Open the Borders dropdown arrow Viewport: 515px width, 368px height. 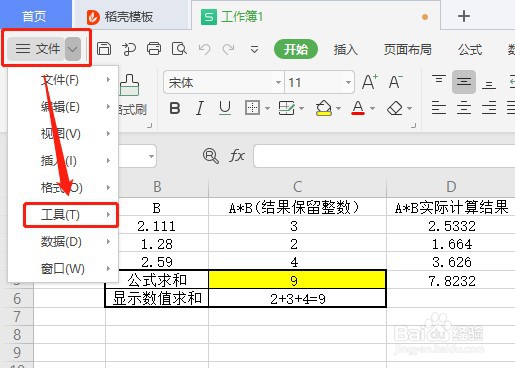coord(267,108)
